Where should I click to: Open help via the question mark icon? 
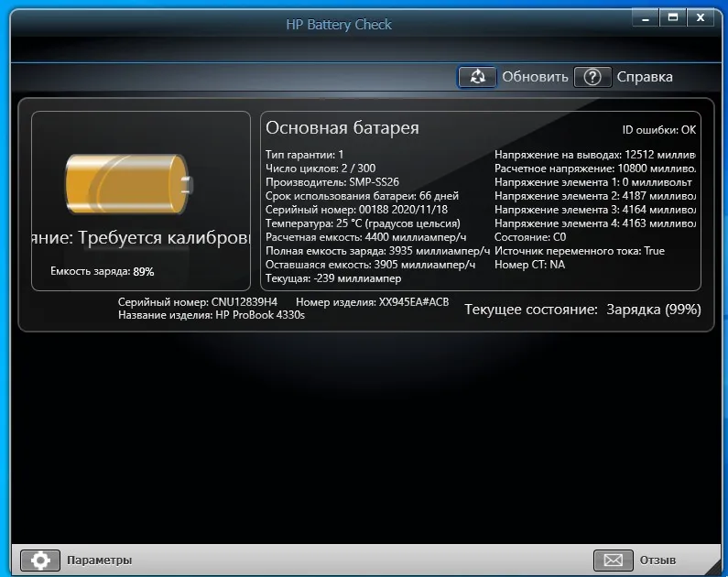point(592,77)
